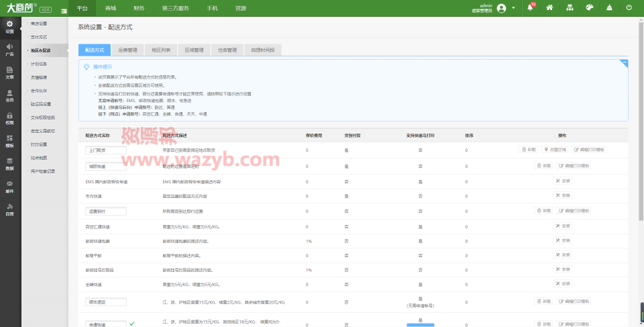Screen dimensions: 644x327
Task: Switch to the 仓库管理 tab
Action: (227, 50)
